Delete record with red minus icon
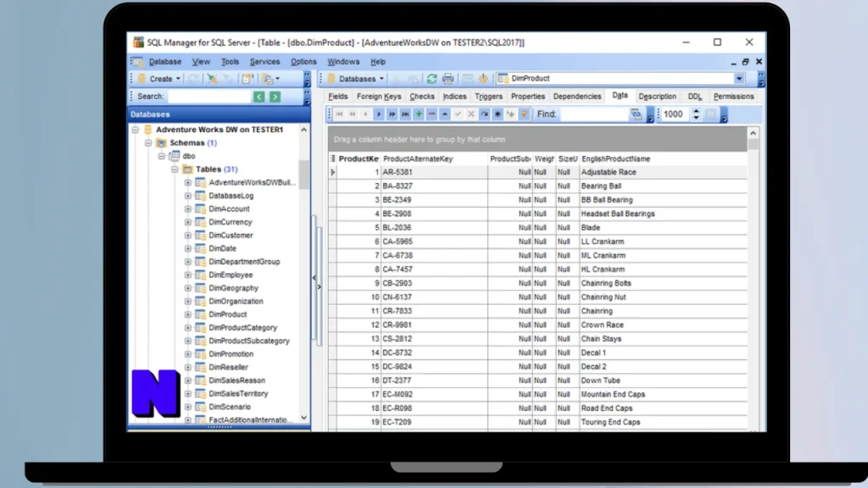The width and height of the screenshot is (868, 488). click(x=431, y=114)
